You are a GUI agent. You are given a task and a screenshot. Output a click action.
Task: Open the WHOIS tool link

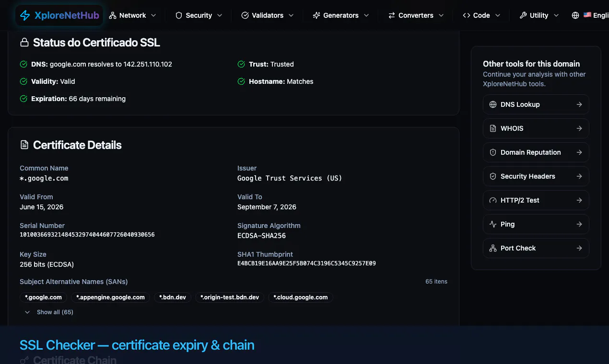pyautogui.click(x=536, y=128)
